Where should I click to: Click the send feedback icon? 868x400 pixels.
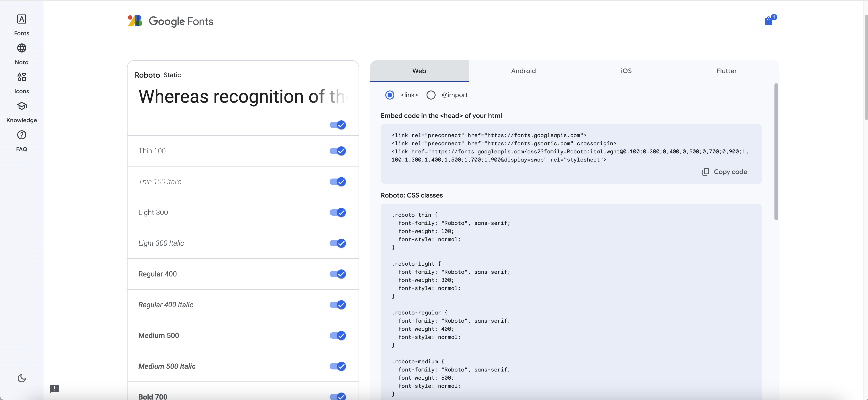click(54, 389)
